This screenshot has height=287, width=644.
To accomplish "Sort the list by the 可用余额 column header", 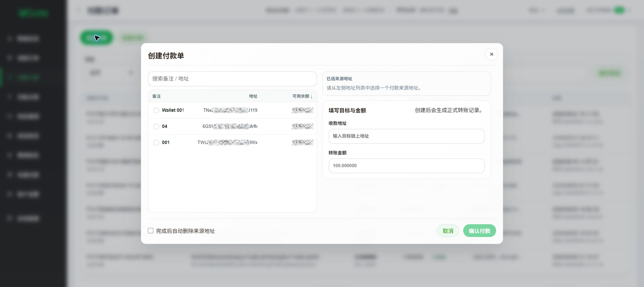I will click(x=302, y=96).
